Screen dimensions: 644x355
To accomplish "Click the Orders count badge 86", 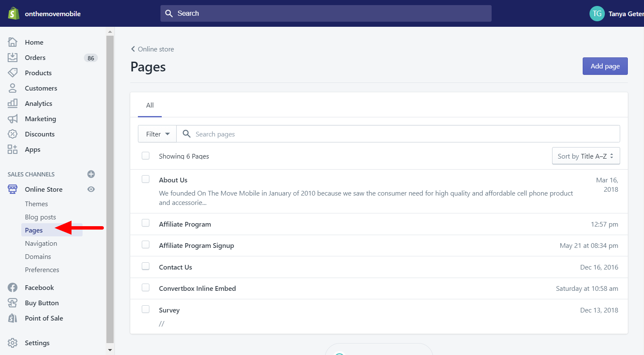I will (x=91, y=58).
